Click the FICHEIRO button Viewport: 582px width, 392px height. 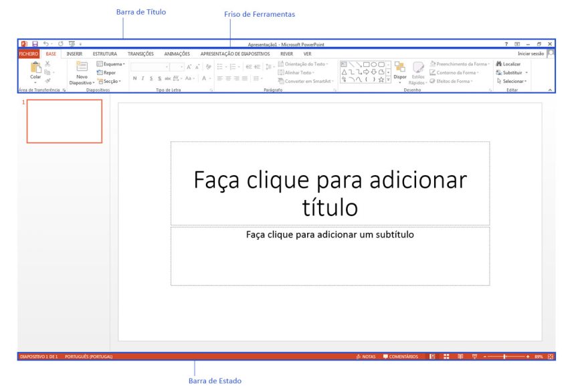coord(29,54)
